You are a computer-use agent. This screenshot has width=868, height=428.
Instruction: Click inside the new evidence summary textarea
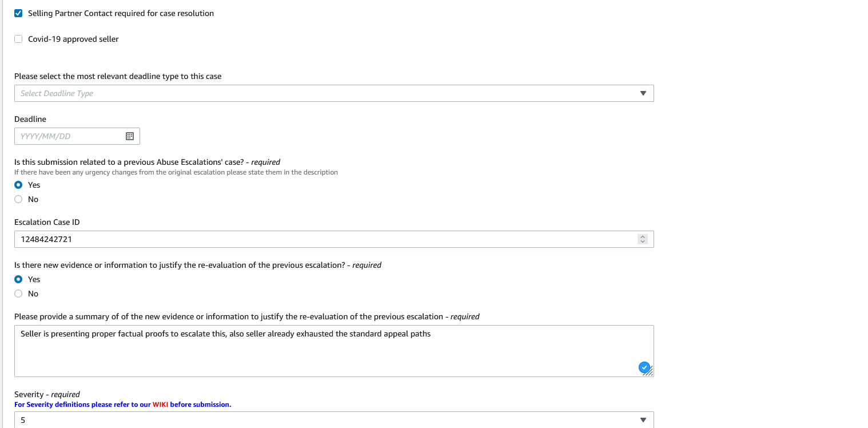(x=326, y=354)
